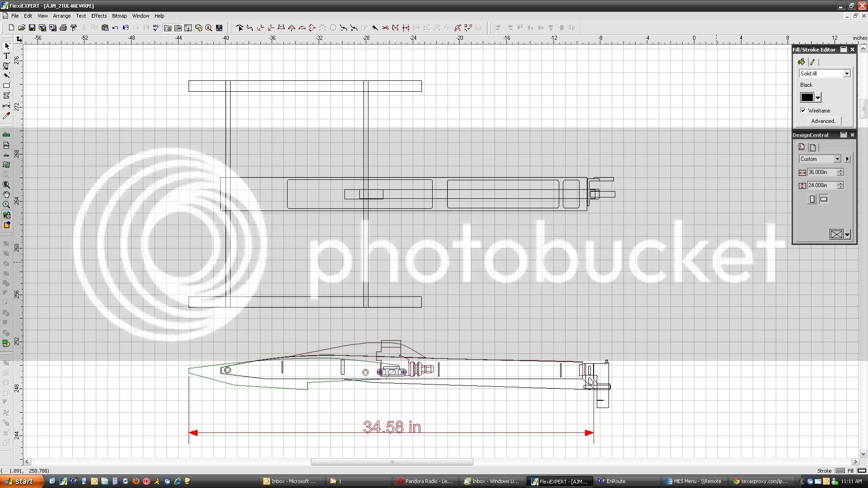Set landscape page orientation

pyautogui.click(x=824, y=199)
